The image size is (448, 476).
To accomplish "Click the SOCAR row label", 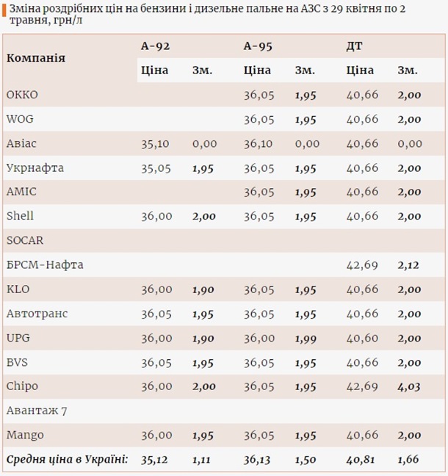I will coord(25,240).
